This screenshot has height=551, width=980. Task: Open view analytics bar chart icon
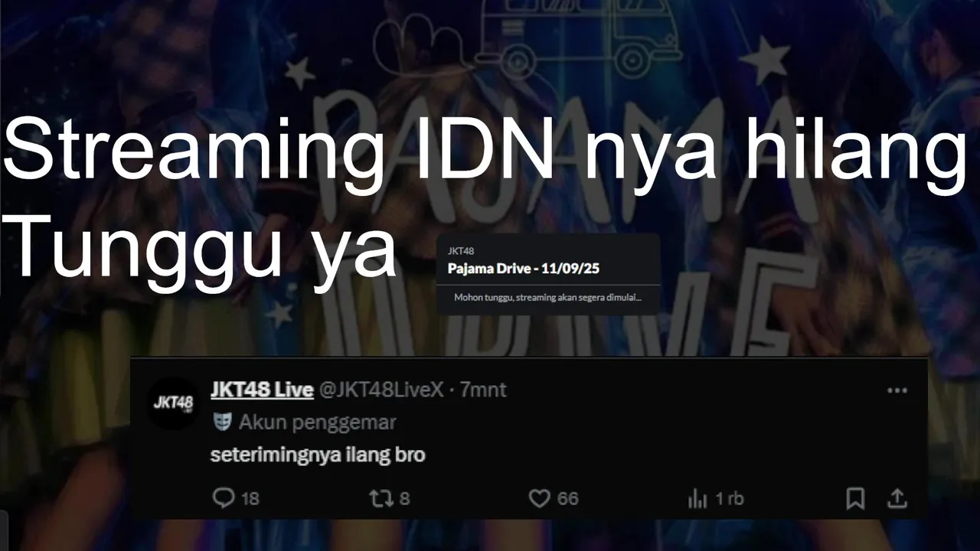point(697,499)
